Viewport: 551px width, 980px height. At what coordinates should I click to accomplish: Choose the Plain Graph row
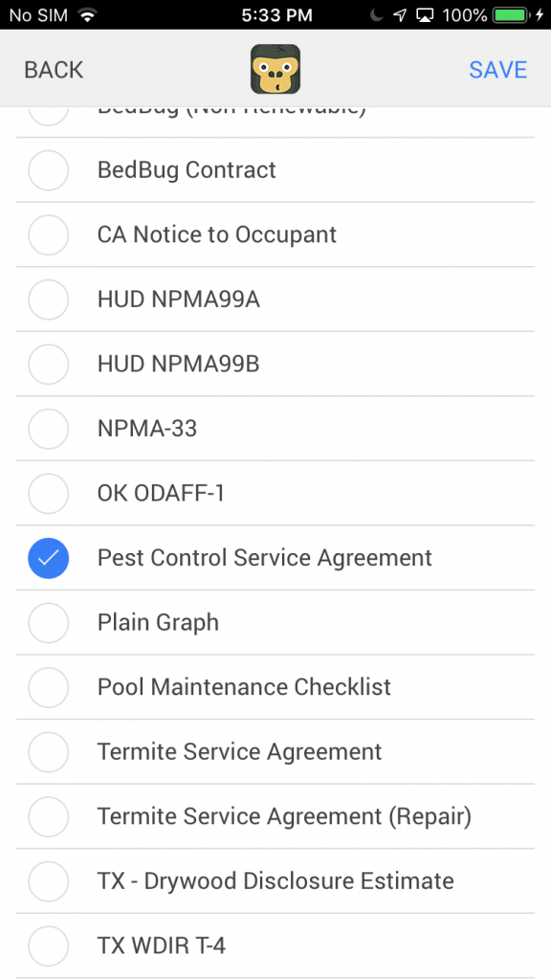click(275, 622)
